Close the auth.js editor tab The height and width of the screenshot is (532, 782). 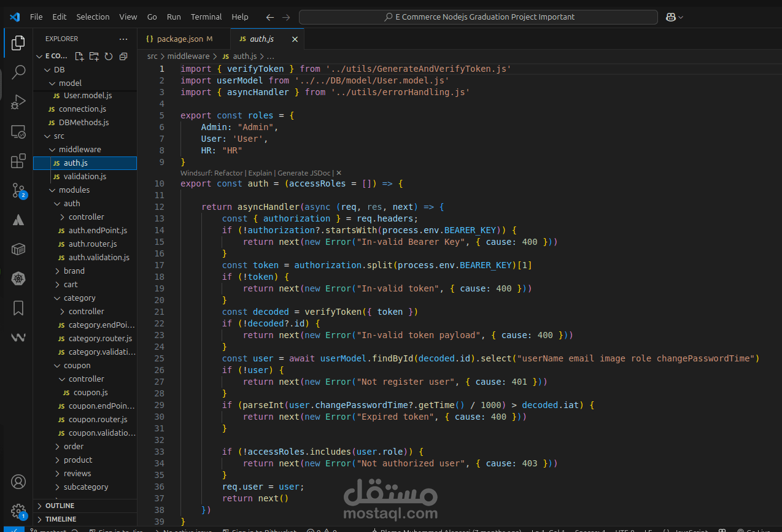tap(295, 39)
